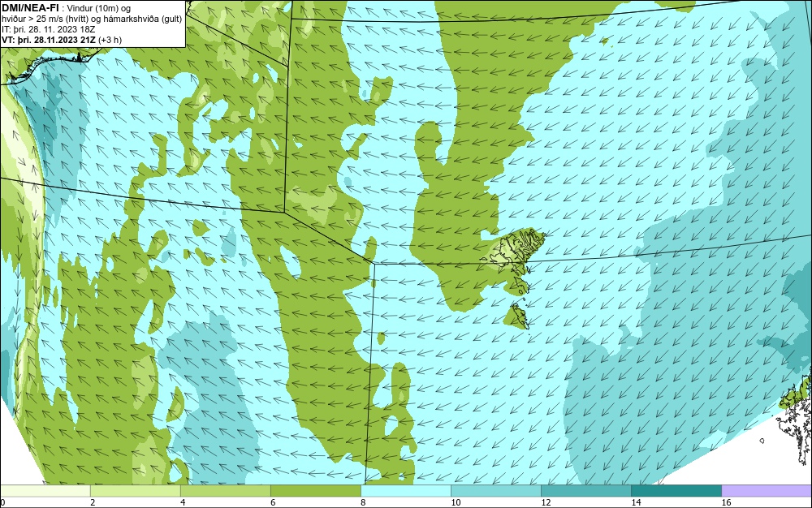Click the 2–4 light green legend swatch

click(x=135, y=490)
